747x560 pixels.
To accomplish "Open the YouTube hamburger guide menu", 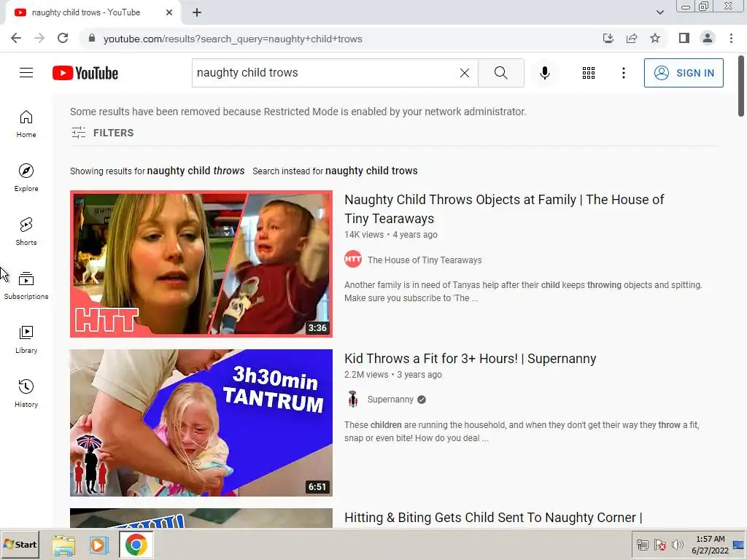I will (26, 73).
